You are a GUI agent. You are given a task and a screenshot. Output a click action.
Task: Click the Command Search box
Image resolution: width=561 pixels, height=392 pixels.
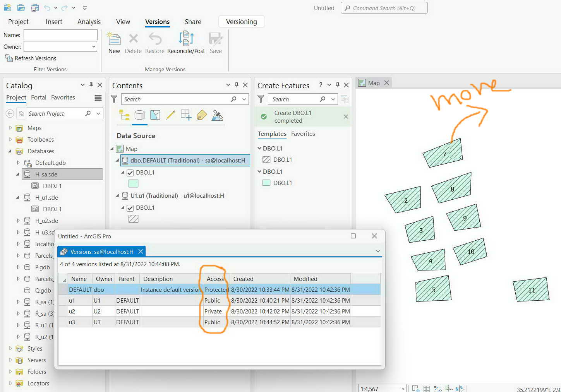click(x=384, y=8)
